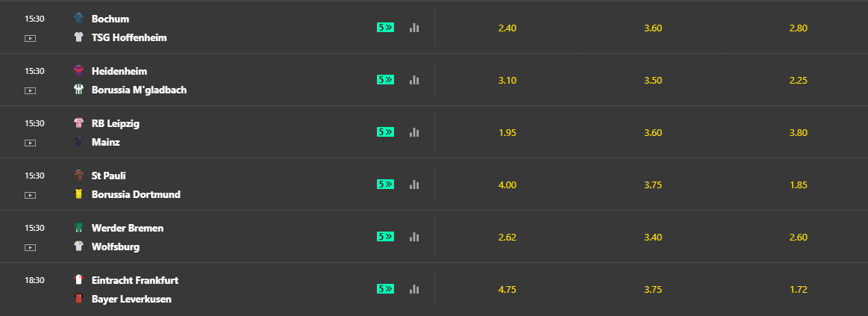Expand more markets badge for Heidenheim match
The width and height of the screenshot is (868, 316).
point(385,80)
